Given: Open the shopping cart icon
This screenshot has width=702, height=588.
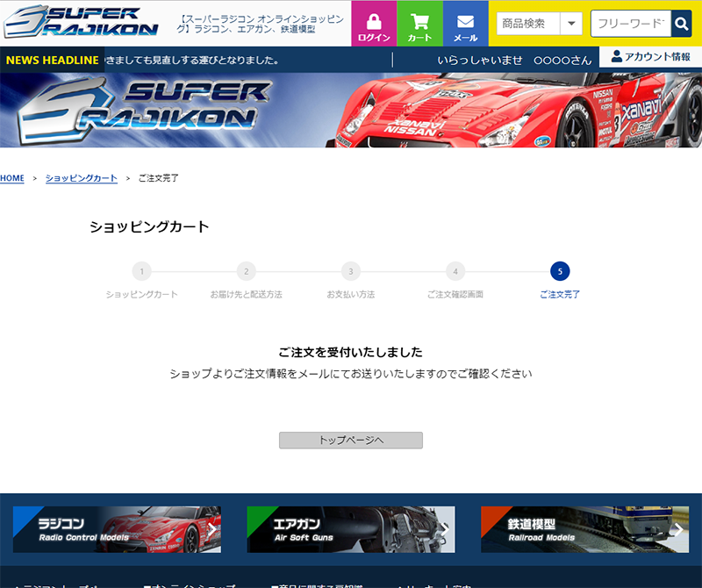Looking at the screenshot, I should pos(419,21).
